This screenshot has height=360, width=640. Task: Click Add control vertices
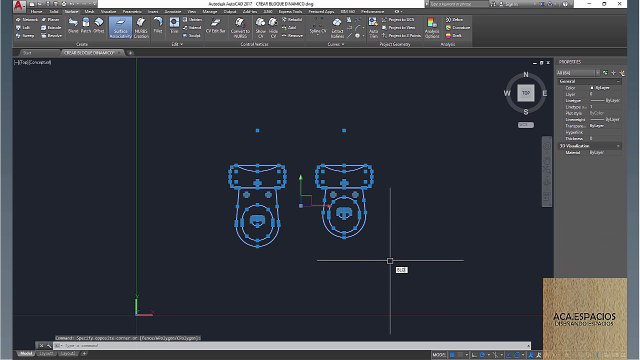(x=289, y=27)
